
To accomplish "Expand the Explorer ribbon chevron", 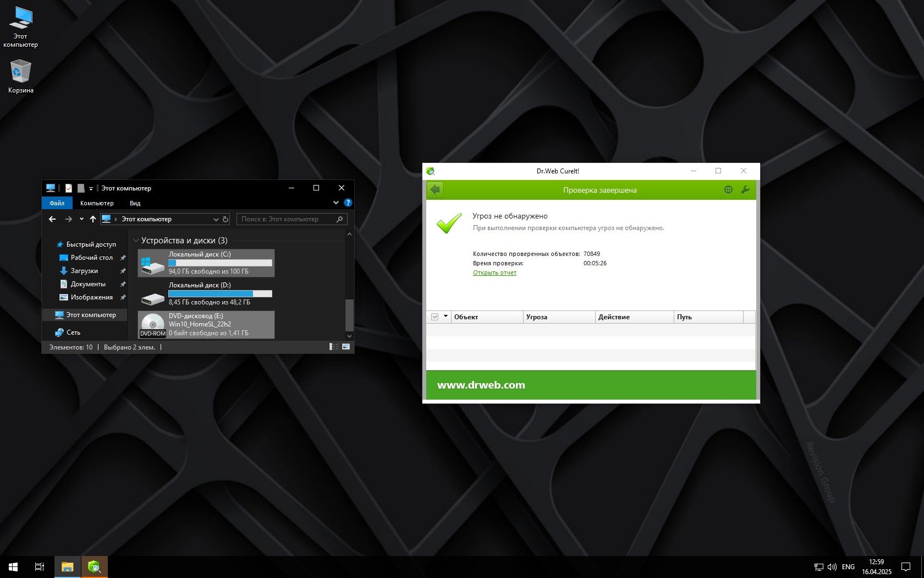I will (336, 203).
